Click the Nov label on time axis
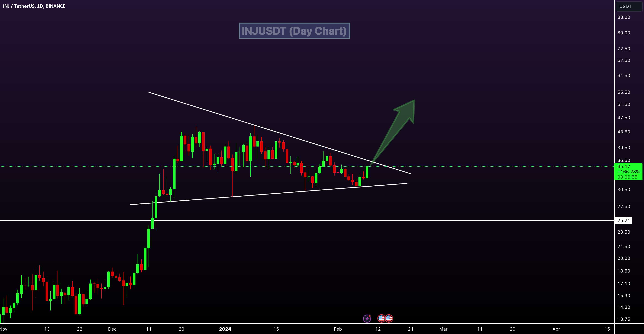Viewport: 644px width, 334px height. [x=4, y=329]
